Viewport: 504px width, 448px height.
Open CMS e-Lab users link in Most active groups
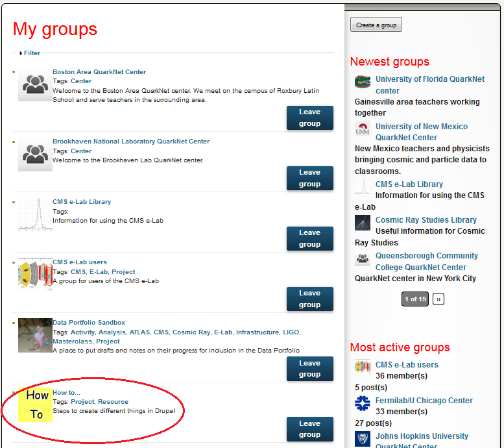coord(407,365)
